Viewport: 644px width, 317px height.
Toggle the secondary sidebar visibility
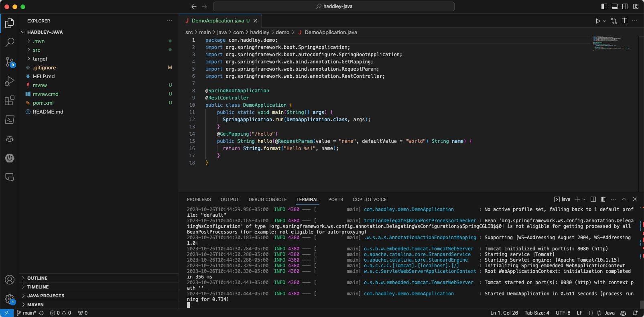click(625, 6)
